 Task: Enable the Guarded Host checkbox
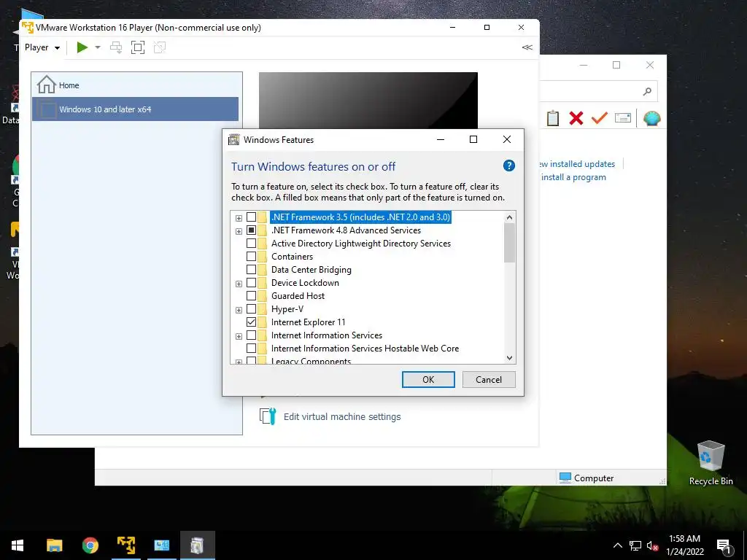click(251, 296)
